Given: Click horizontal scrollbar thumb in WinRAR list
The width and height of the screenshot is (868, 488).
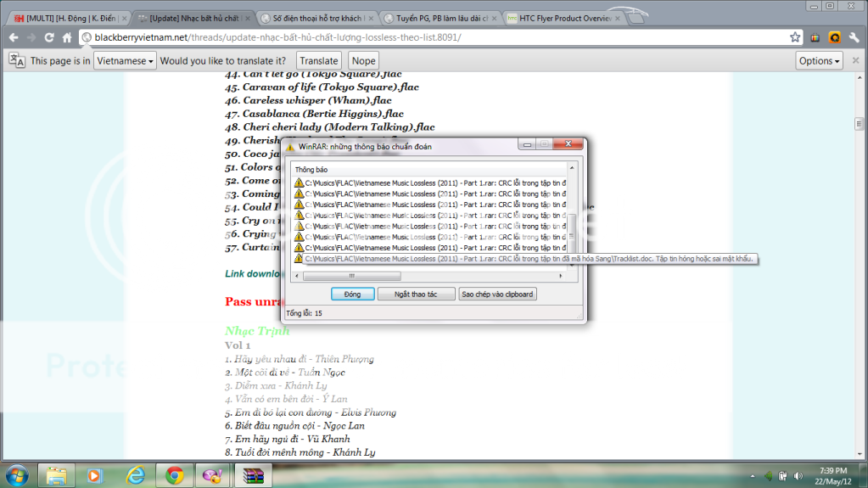Looking at the screenshot, I should [x=351, y=276].
